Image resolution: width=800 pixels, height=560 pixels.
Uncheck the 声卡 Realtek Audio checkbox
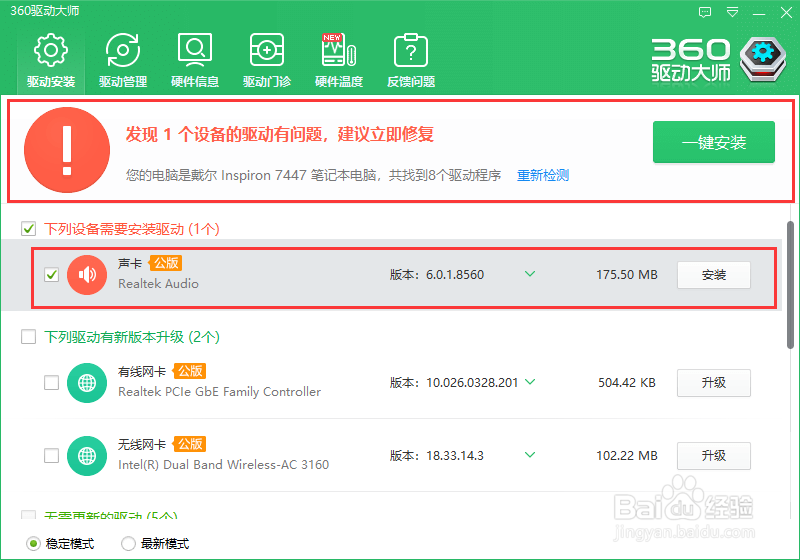[x=52, y=274]
